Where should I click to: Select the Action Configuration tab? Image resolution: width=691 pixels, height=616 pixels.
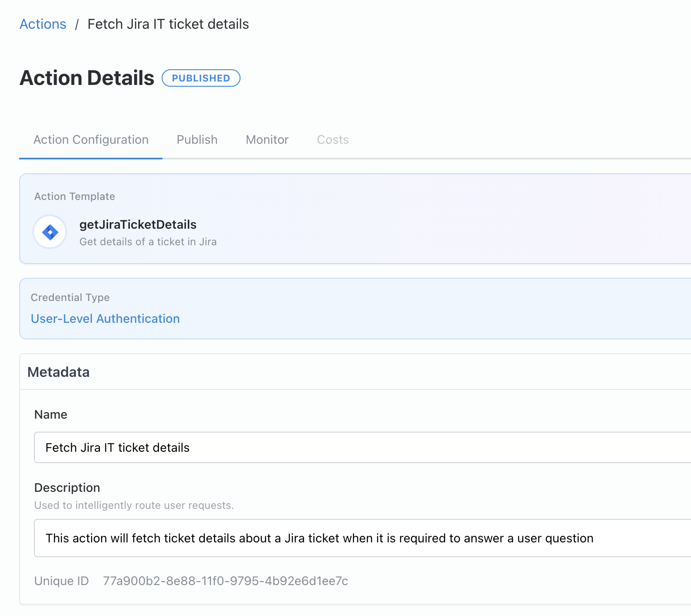[x=91, y=140]
